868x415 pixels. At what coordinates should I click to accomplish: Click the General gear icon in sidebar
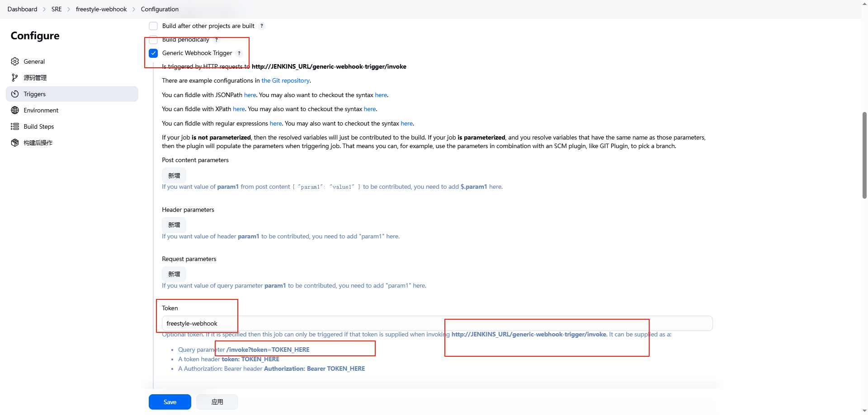click(x=15, y=61)
